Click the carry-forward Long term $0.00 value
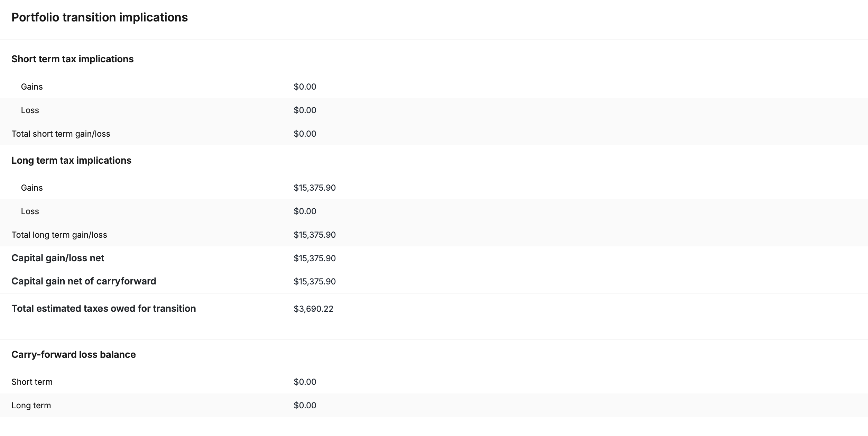 click(305, 406)
